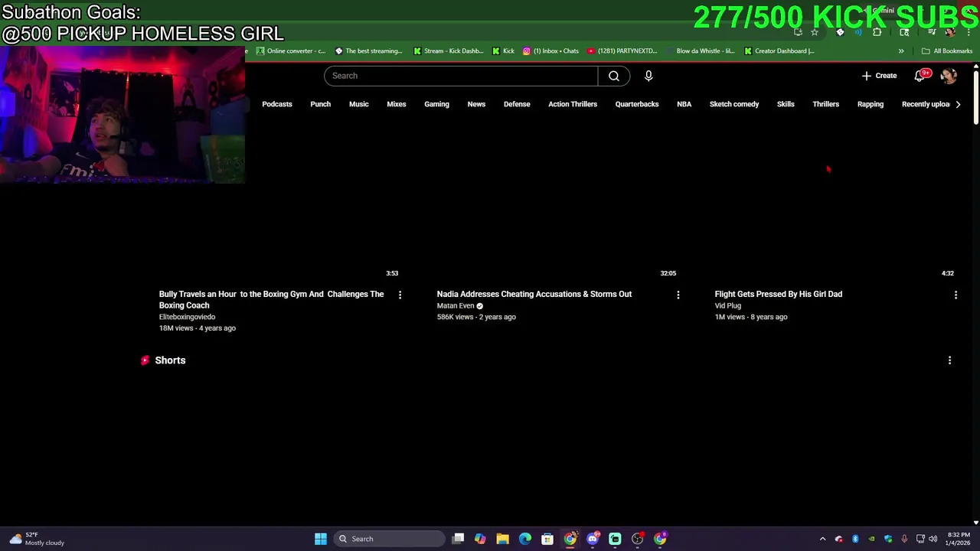Open OBS Studio from taskbar
This screenshot has width=980, height=551.
point(637,539)
